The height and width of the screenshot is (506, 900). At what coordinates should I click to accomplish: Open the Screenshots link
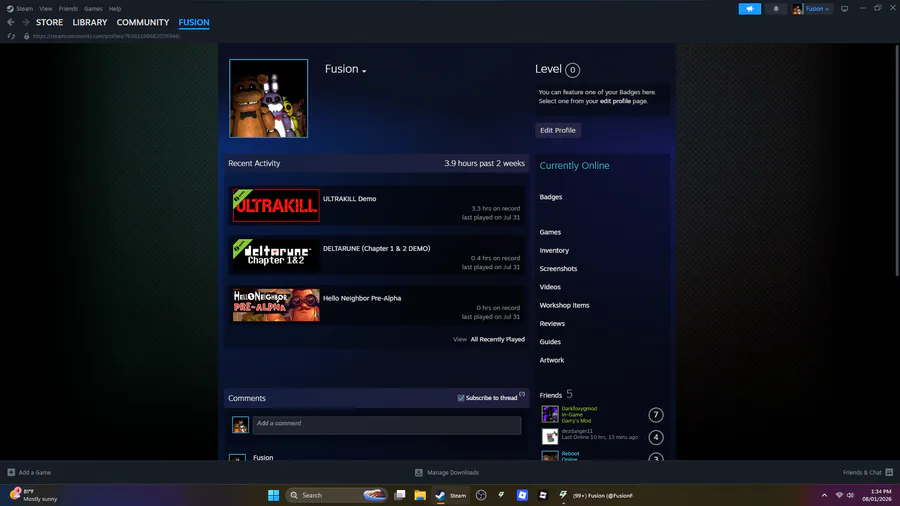tap(558, 268)
